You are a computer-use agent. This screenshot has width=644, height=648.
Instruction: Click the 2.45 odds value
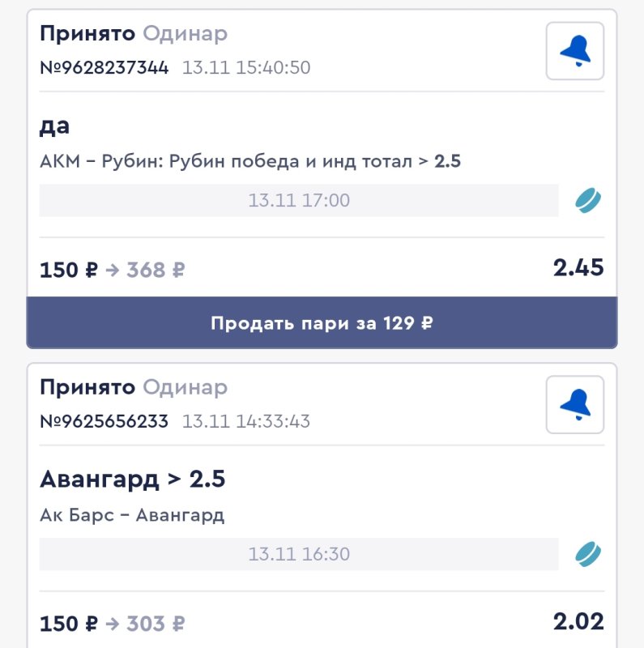point(578,268)
